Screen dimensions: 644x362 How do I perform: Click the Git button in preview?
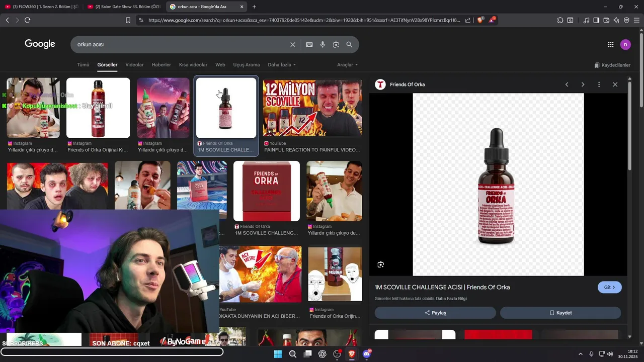[610, 288]
